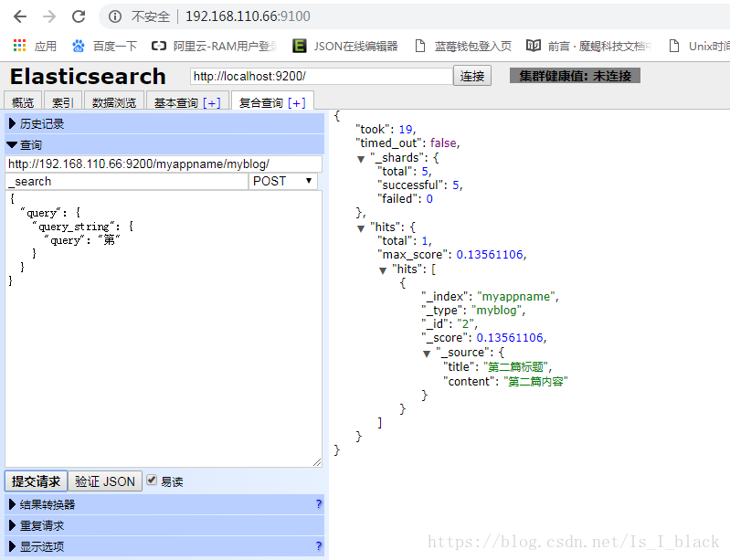
Task: Click the 验证 JSON button
Action: 105,481
